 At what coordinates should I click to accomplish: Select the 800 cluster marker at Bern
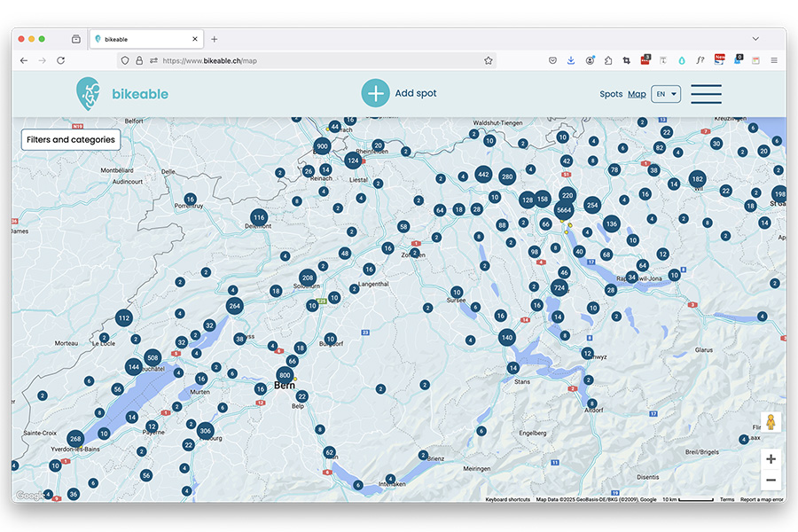285,375
